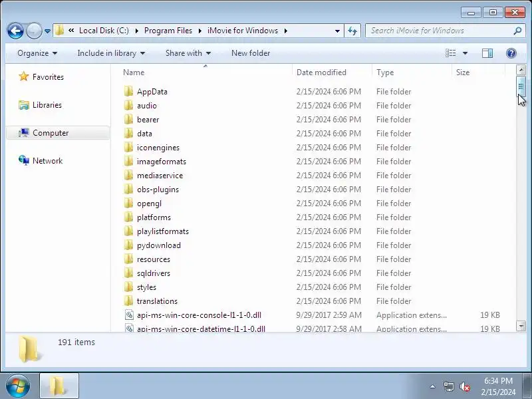Select the imageformats folder icon
Viewport: 532px width, 399px height.
click(128, 161)
